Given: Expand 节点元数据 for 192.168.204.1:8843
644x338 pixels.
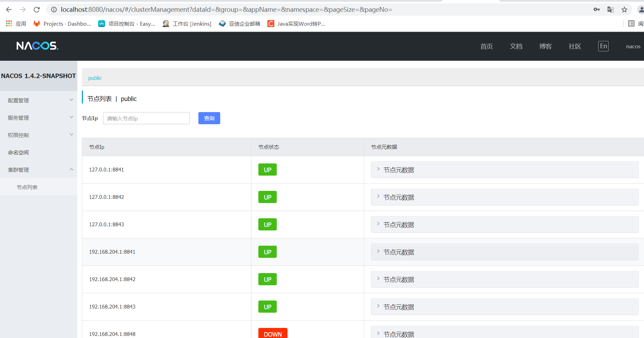Looking at the screenshot, I should 505,307.
